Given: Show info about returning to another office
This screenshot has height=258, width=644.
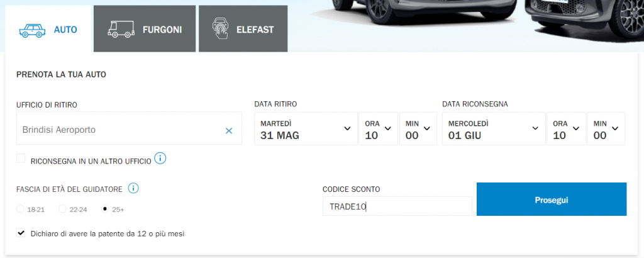Looking at the screenshot, I should tap(160, 158).
